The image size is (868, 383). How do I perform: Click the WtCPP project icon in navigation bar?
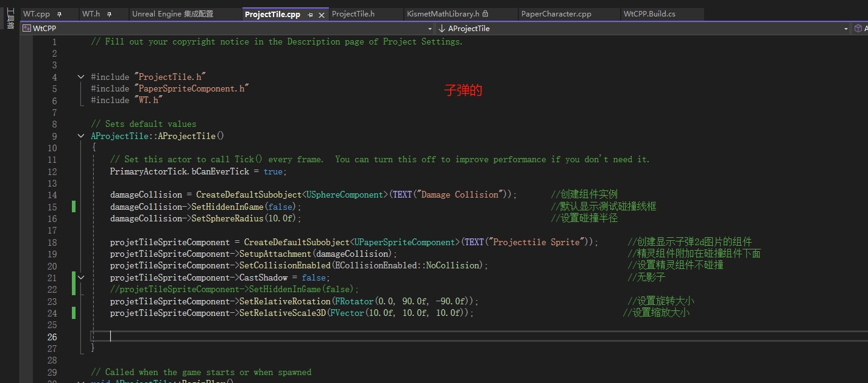pos(26,28)
